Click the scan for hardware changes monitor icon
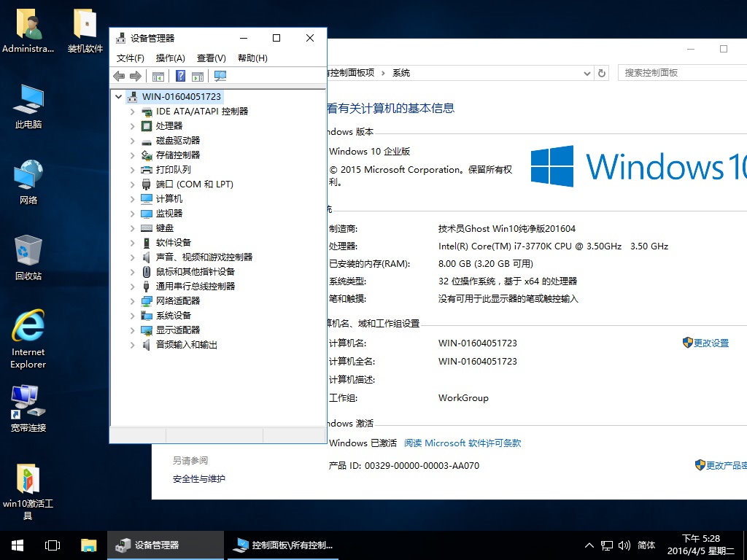 click(x=220, y=76)
